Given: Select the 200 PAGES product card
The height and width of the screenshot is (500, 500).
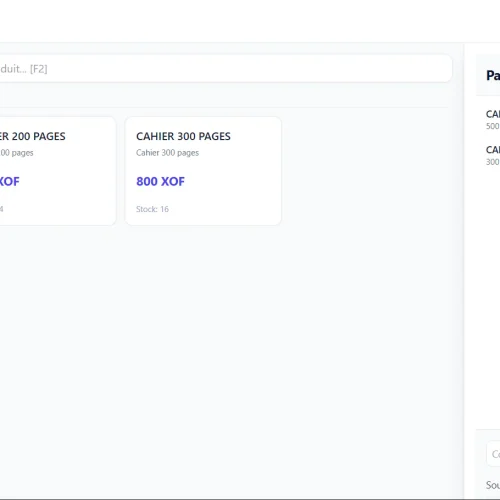Looking at the screenshot, I should (58, 171).
